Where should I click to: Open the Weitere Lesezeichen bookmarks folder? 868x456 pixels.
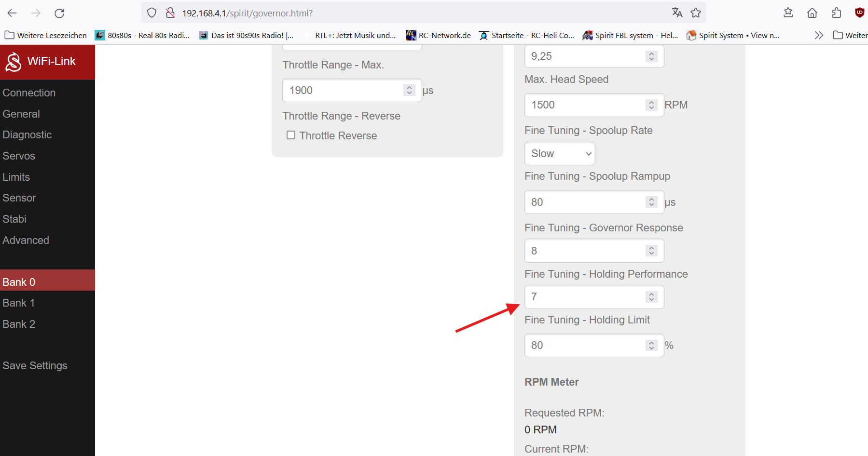pyautogui.click(x=46, y=35)
